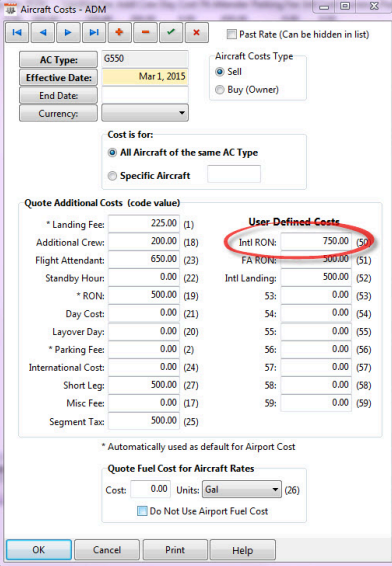Delete record minus icon
The width and height of the screenshot is (392, 566).
pos(145,32)
